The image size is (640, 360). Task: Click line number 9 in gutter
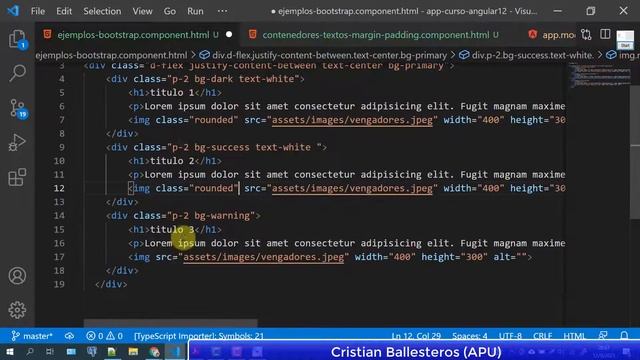click(x=62, y=147)
